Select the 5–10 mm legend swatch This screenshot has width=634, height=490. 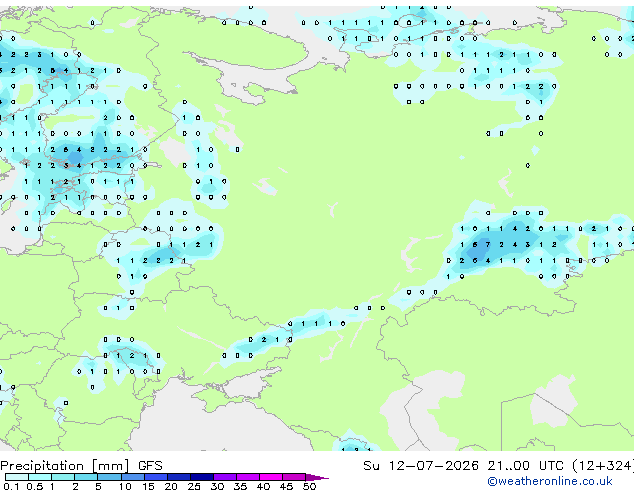click(109, 477)
